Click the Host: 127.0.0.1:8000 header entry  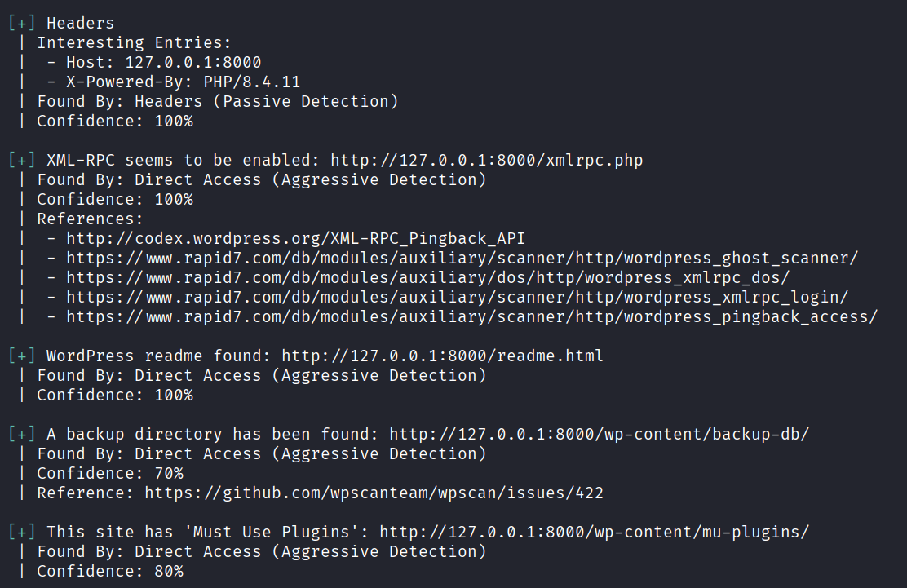point(163,62)
